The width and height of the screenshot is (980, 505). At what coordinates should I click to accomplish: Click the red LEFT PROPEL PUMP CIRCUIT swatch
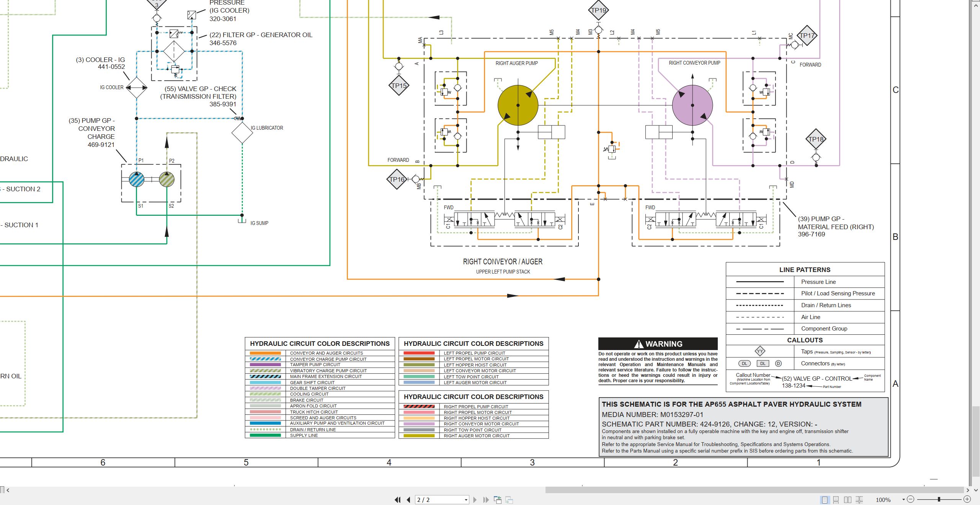pos(419,353)
